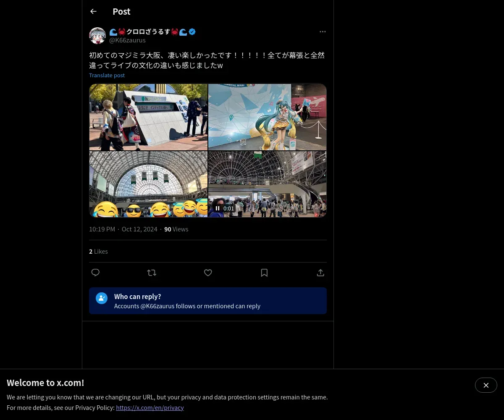Viewport: 504px width, 420px height.
Task: Open the x.com privacy policy link
Action: click(150, 407)
